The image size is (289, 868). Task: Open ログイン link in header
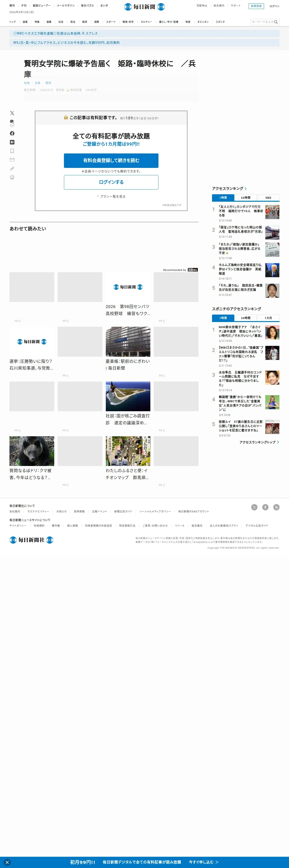pos(274,6)
